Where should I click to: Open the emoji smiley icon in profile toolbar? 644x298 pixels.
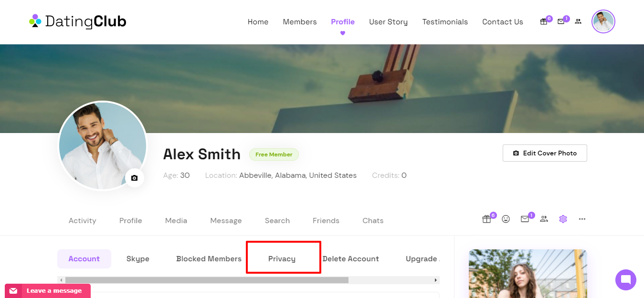pyautogui.click(x=506, y=219)
